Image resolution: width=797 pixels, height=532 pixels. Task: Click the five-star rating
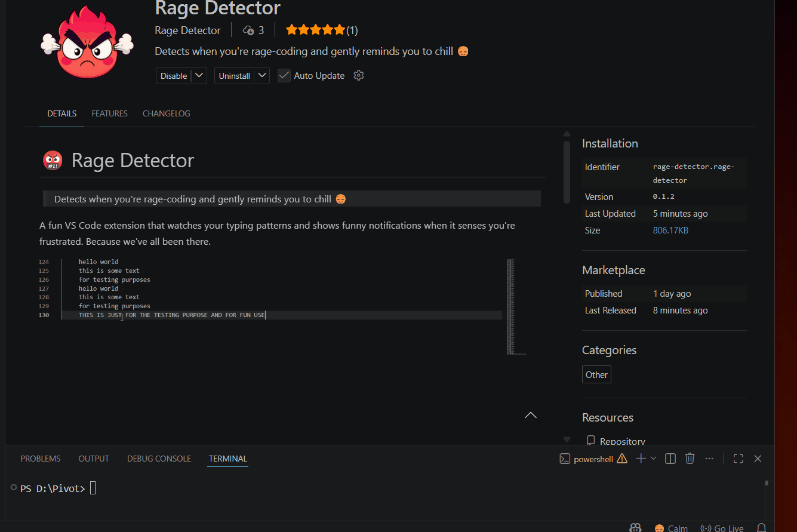[x=315, y=30]
